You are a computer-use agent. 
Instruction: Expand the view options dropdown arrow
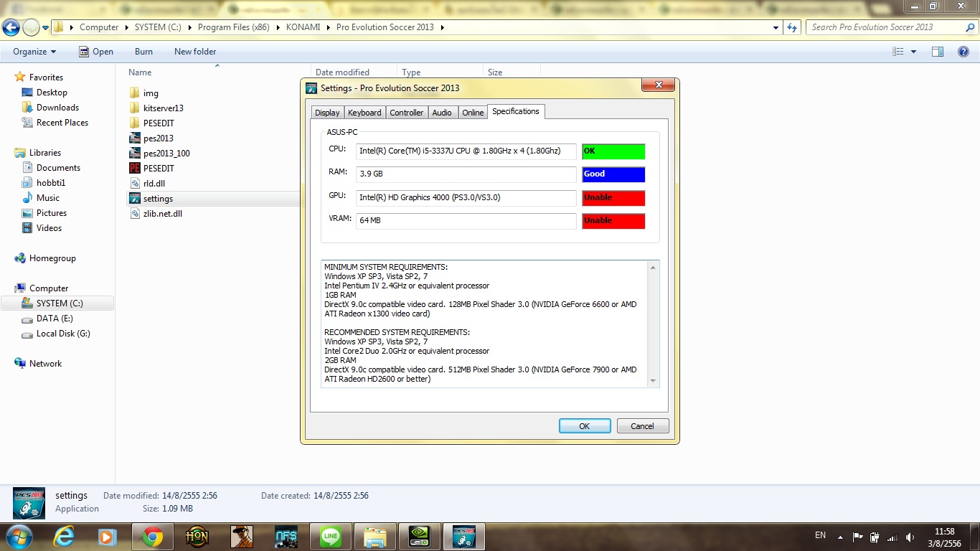click(913, 52)
